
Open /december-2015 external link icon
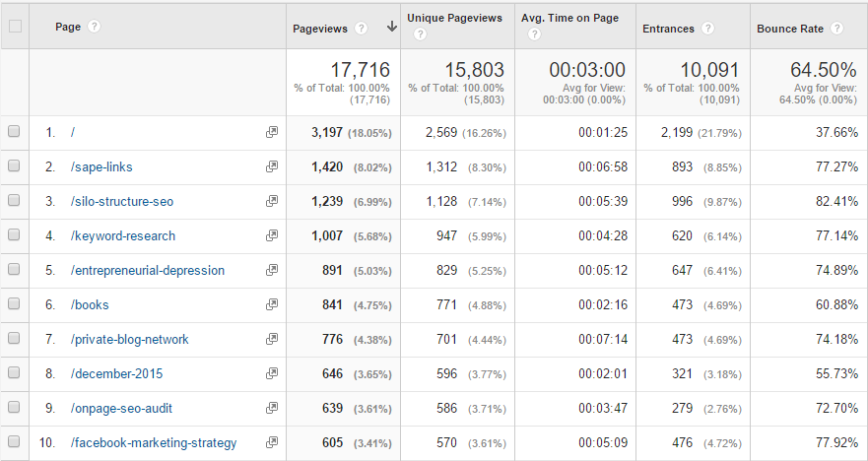click(271, 373)
